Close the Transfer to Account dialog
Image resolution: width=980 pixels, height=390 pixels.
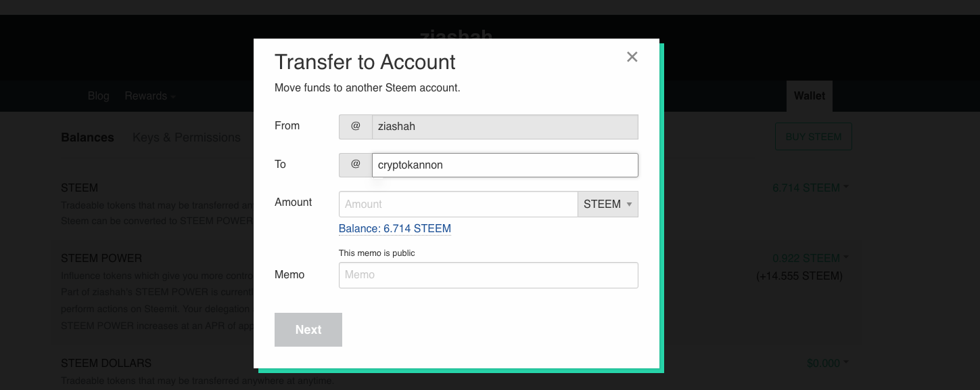[632, 57]
